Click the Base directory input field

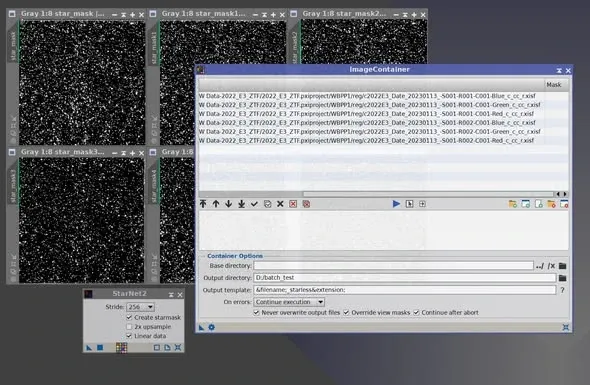tap(394, 266)
